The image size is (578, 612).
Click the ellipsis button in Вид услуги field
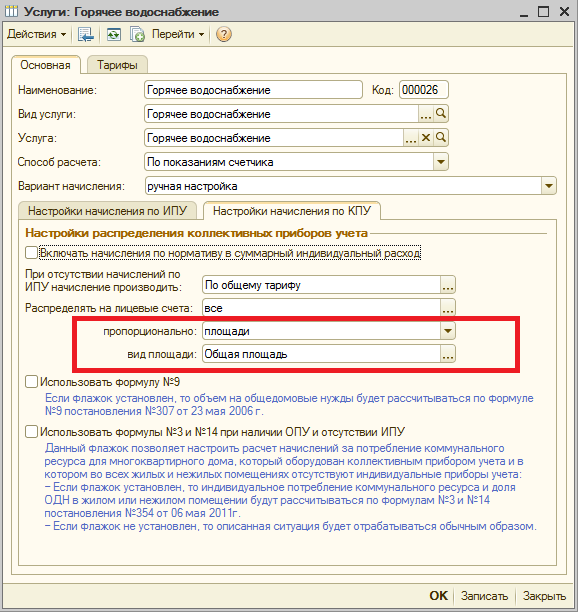tap(426, 114)
